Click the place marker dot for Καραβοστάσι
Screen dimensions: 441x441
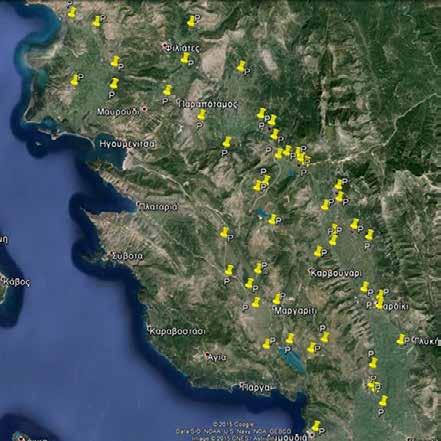point(149,328)
